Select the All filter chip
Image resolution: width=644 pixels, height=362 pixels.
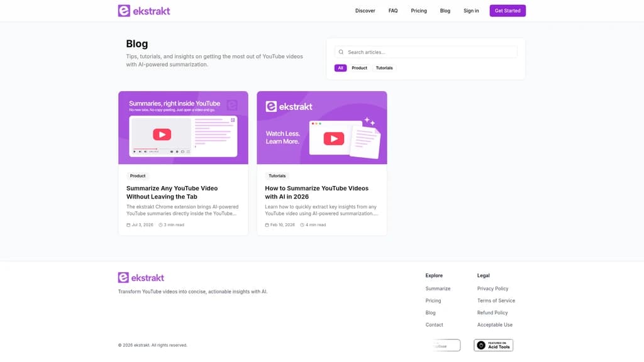pos(340,68)
